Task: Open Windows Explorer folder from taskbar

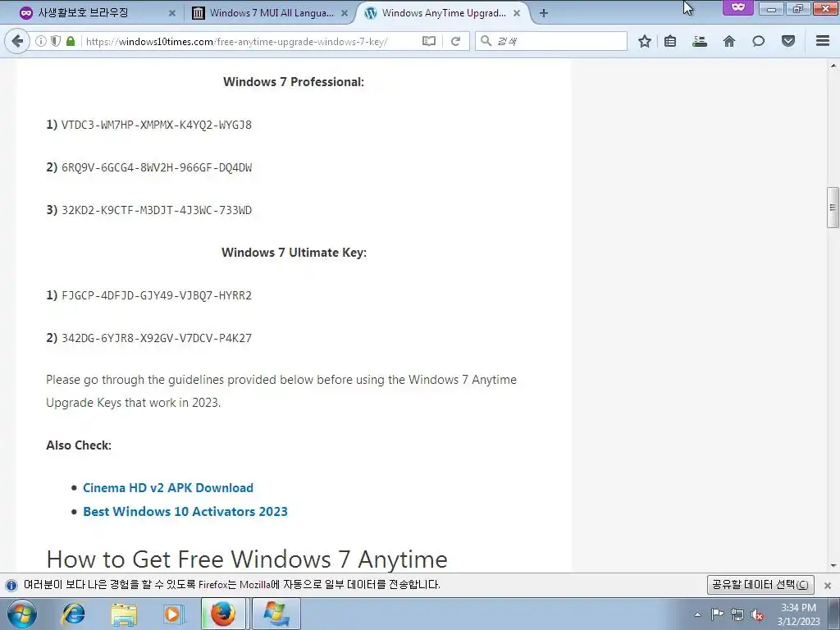Action: tap(124, 614)
